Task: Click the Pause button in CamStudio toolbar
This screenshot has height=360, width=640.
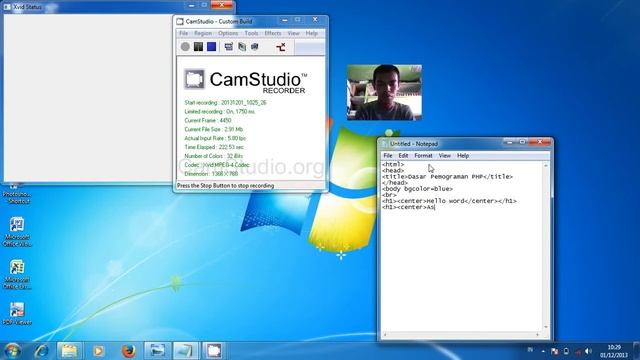Action: [x=198, y=47]
